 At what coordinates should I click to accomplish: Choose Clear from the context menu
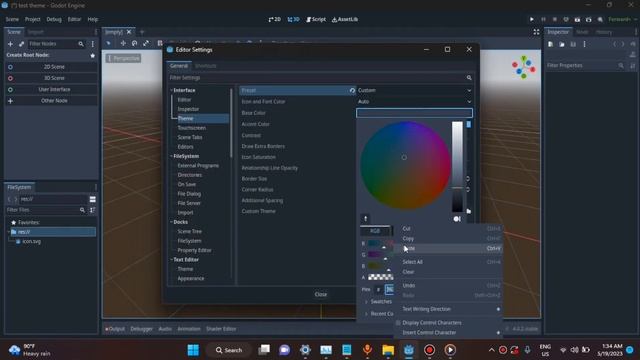pyautogui.click(x=449, y=272)
